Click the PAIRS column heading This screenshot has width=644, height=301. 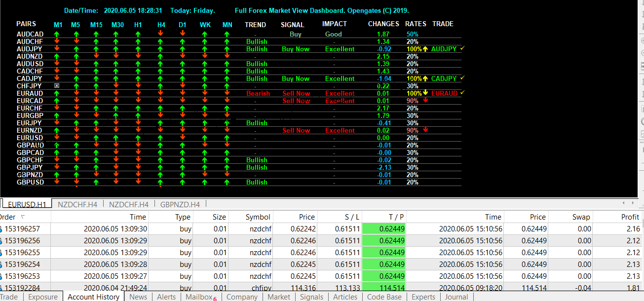[26, 24]
